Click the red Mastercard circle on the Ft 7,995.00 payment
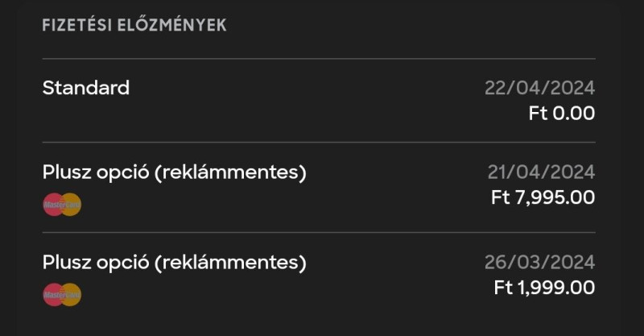The image size is (644, 336). pyautogui.click(x=52, y=205)
